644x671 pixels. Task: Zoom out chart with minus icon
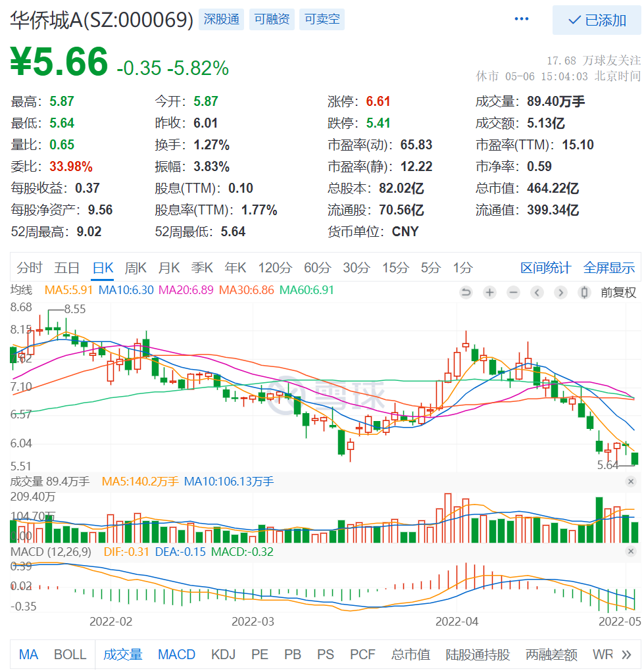[x=513, y=293]
